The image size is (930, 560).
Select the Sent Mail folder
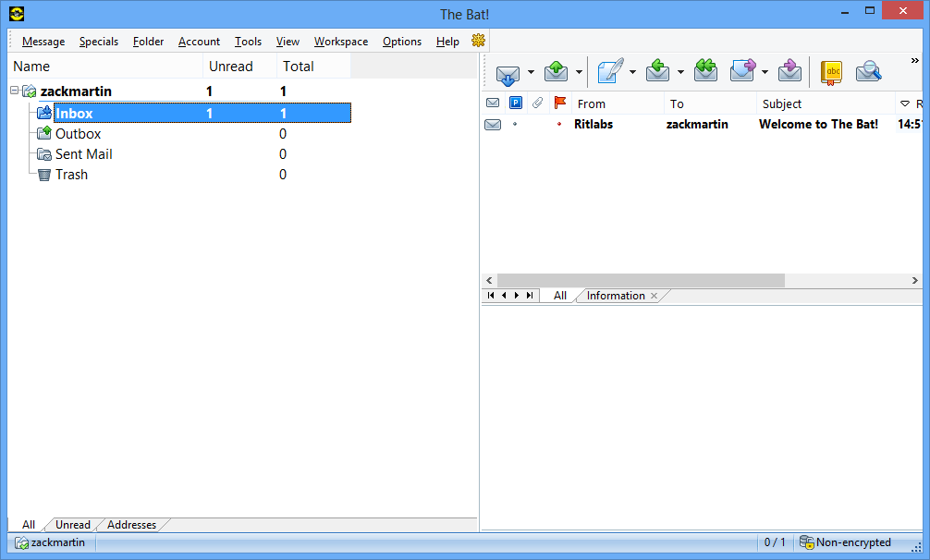pos(83,154)
